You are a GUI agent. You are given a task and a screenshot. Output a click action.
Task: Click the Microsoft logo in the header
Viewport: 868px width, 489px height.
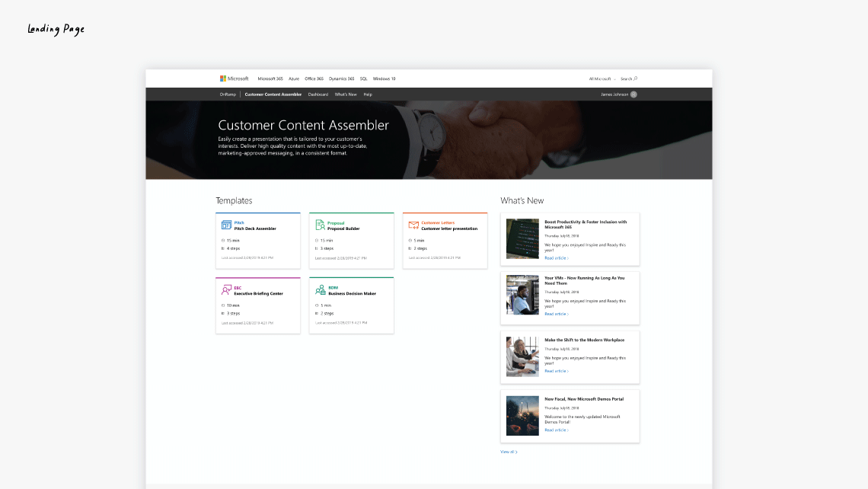click(x=235, y=78)
